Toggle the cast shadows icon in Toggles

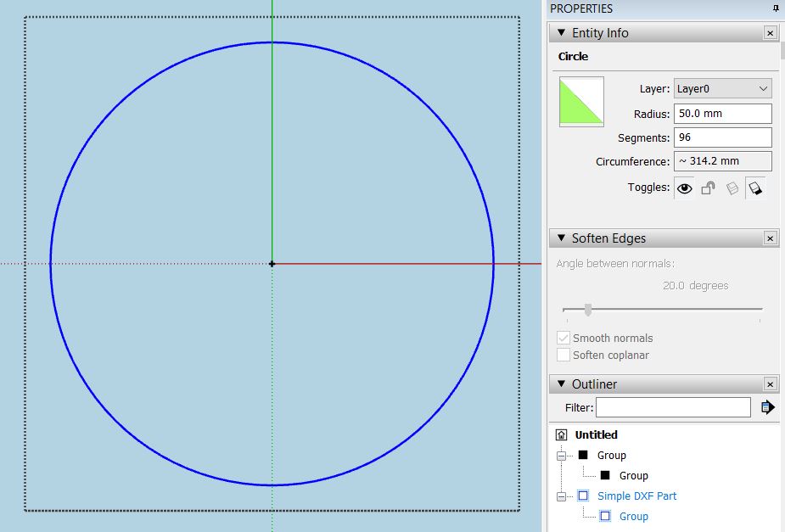pyautogui.click(x=755, y=188)
